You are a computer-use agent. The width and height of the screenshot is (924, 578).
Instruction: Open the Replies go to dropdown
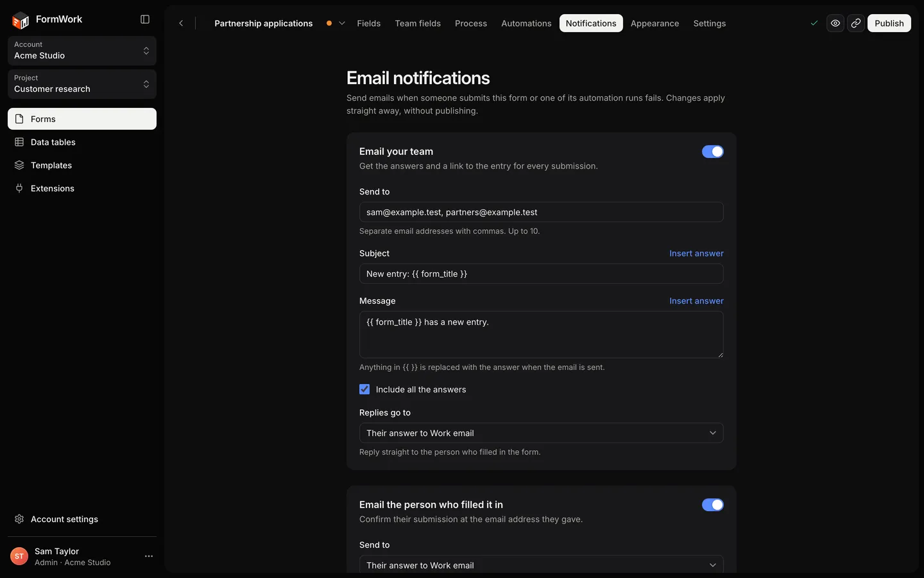[x=542, y=433]
